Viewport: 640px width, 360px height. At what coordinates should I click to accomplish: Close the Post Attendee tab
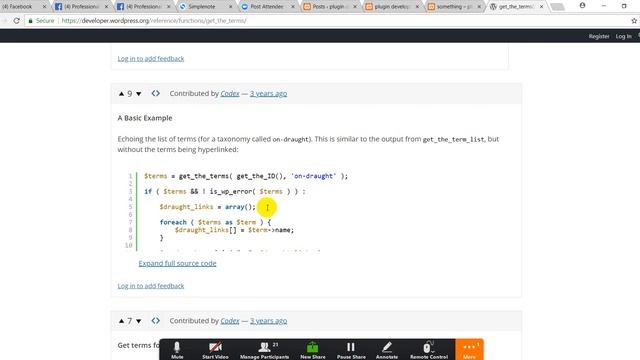point(293,7)
